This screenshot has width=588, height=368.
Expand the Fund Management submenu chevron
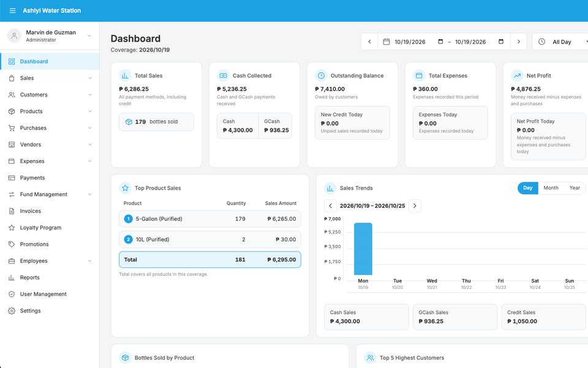coord(89,194)
